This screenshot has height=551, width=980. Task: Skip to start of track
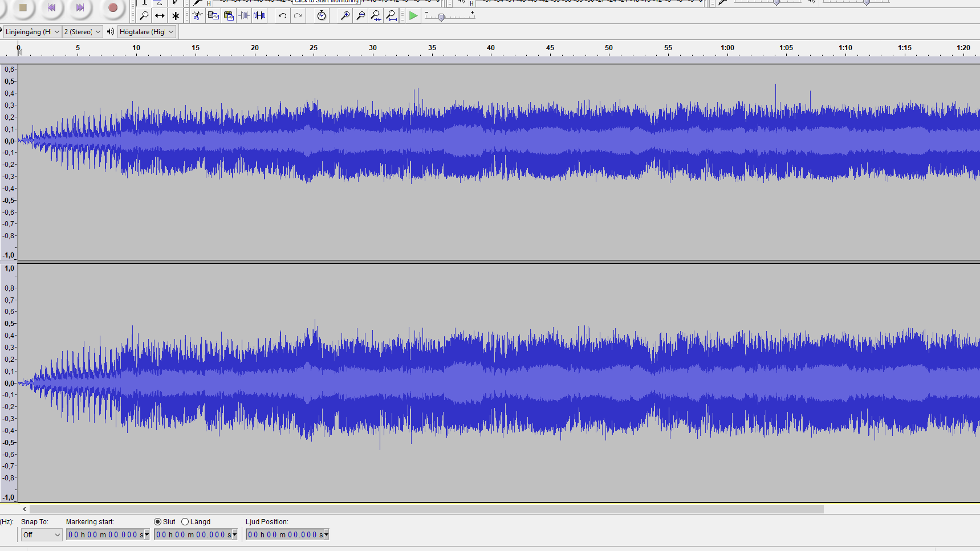51,7
